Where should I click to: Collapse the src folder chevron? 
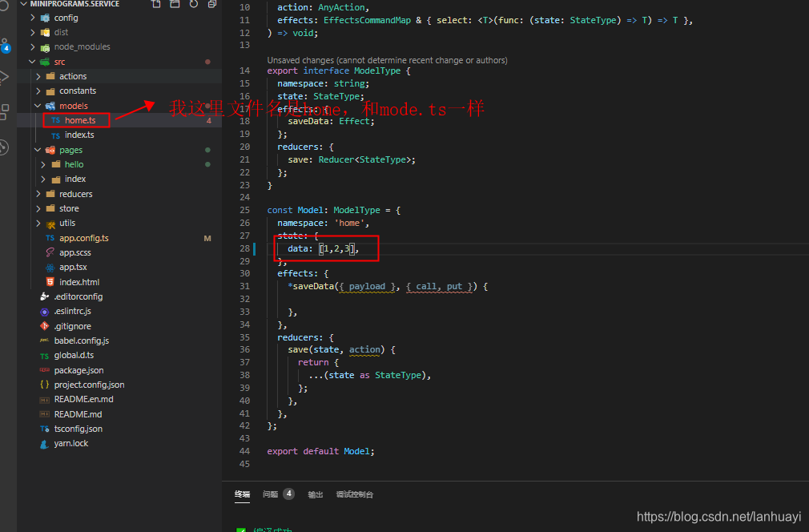[x=33, y=62]
